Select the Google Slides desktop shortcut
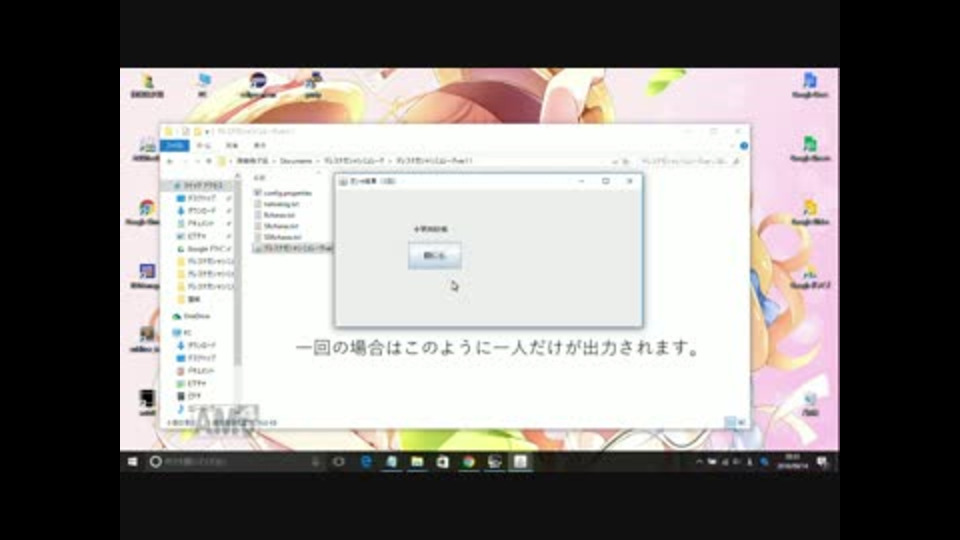960x540 pixels. 810,212
